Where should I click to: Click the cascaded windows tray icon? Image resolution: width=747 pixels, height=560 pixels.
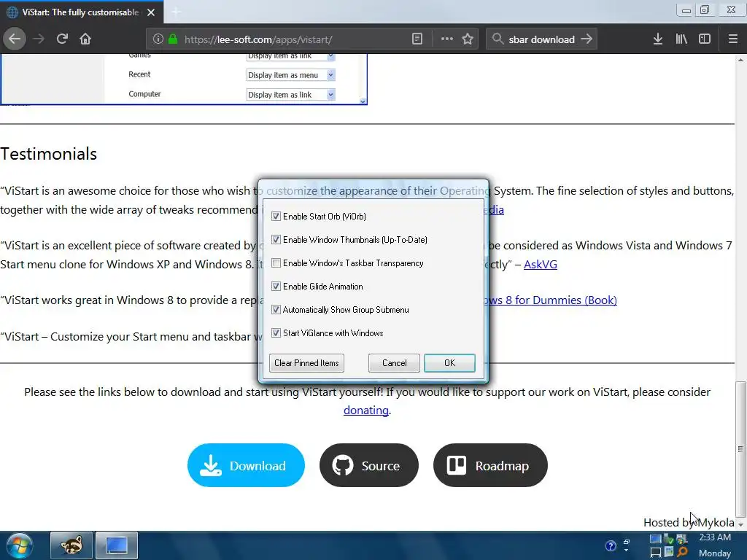627,542
